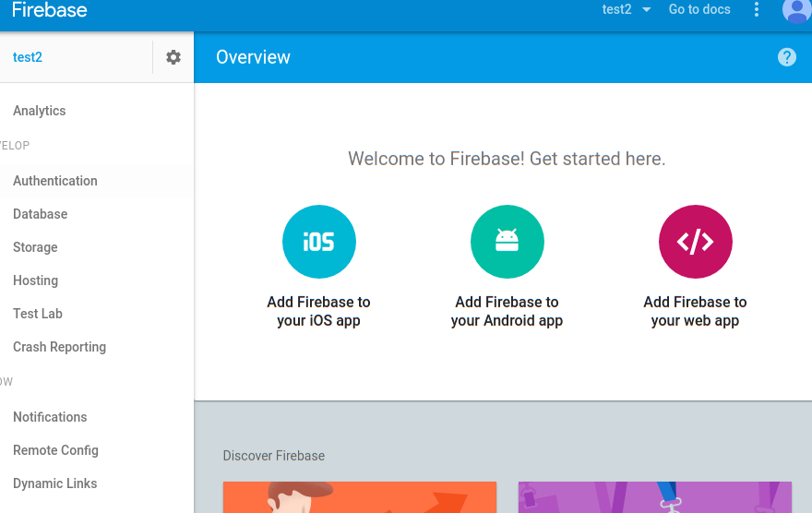Open Authentication in the sidebar
Viewport: 812px width, 513px height.
(x=54, y=181)
